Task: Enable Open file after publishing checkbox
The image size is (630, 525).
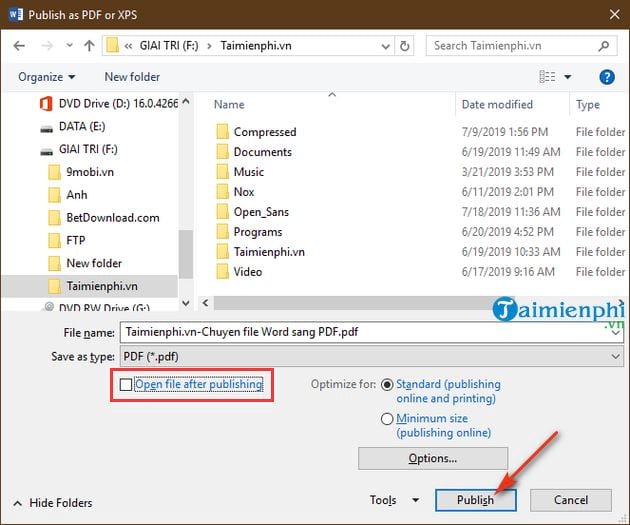Action: (126, 385)
